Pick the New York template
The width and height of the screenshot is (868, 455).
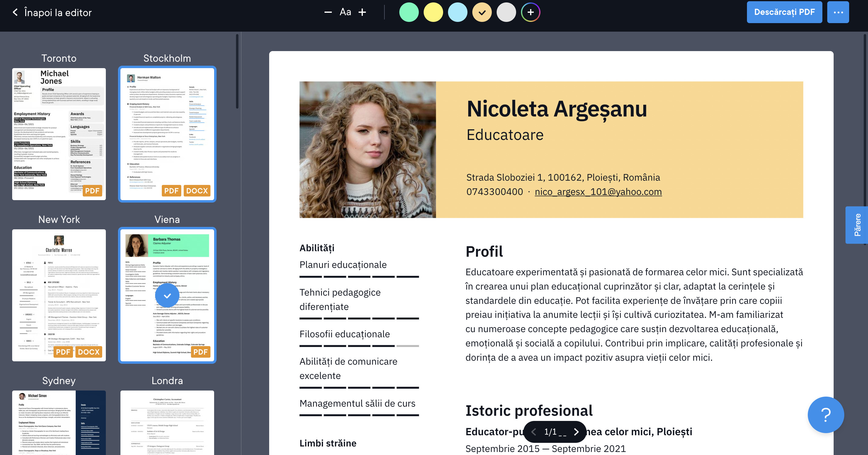click(x=59, y=295)
